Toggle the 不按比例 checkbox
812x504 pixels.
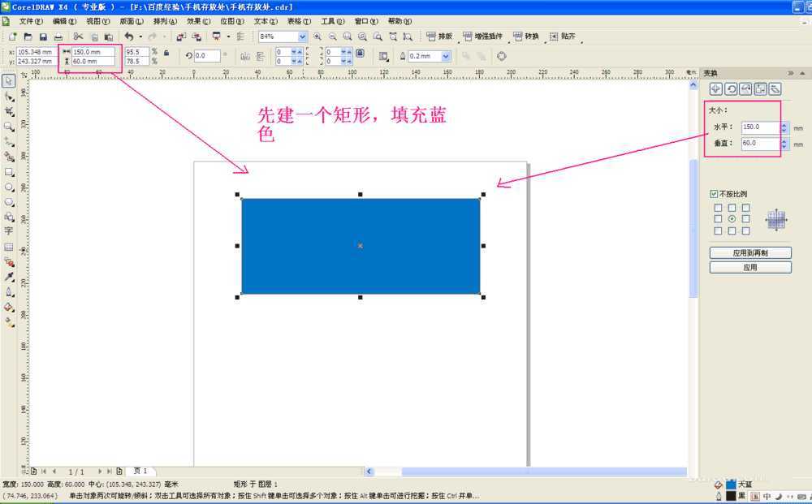714,193
